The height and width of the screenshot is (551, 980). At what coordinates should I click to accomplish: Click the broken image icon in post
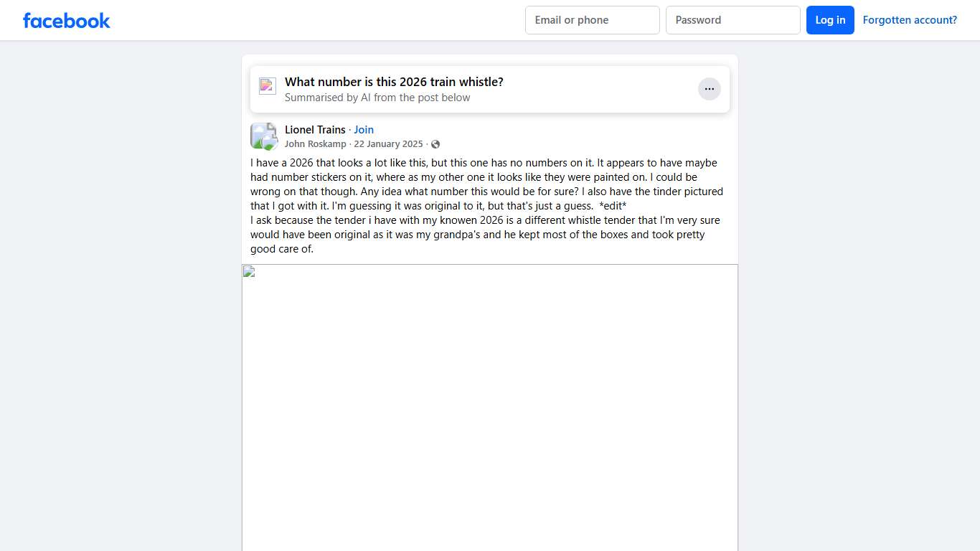click(248, 271)
